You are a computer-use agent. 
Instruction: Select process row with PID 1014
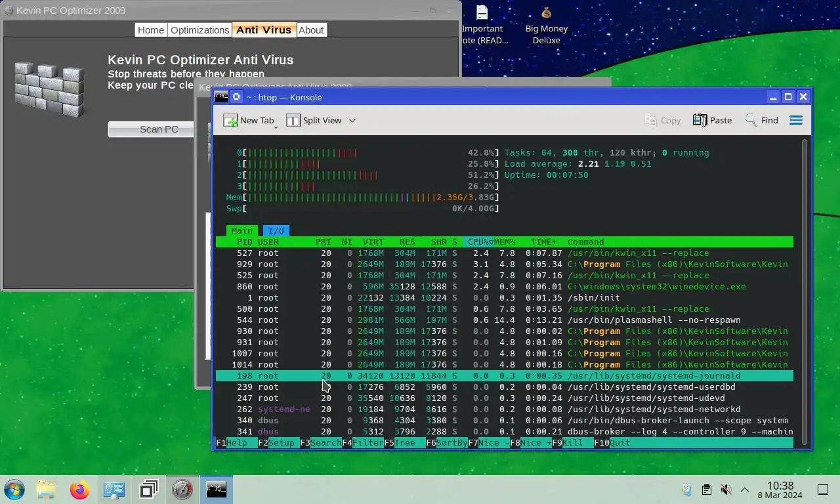point(505,364)
